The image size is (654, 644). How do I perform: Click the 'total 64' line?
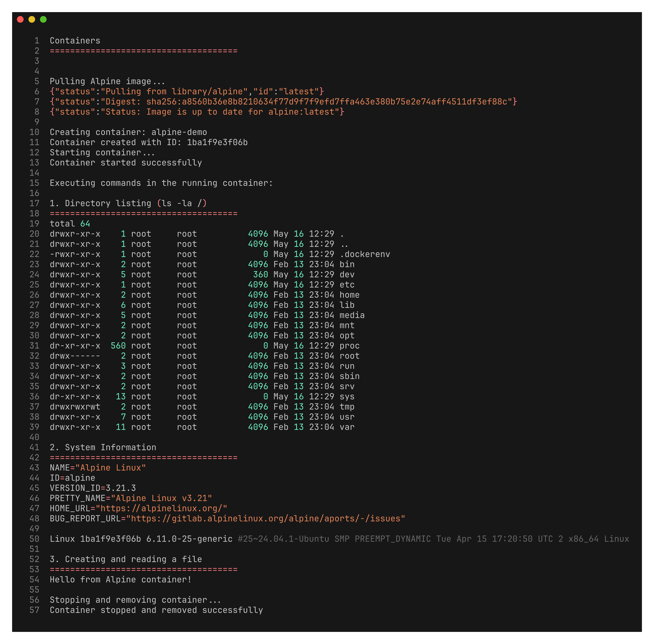tap(70, 224)
